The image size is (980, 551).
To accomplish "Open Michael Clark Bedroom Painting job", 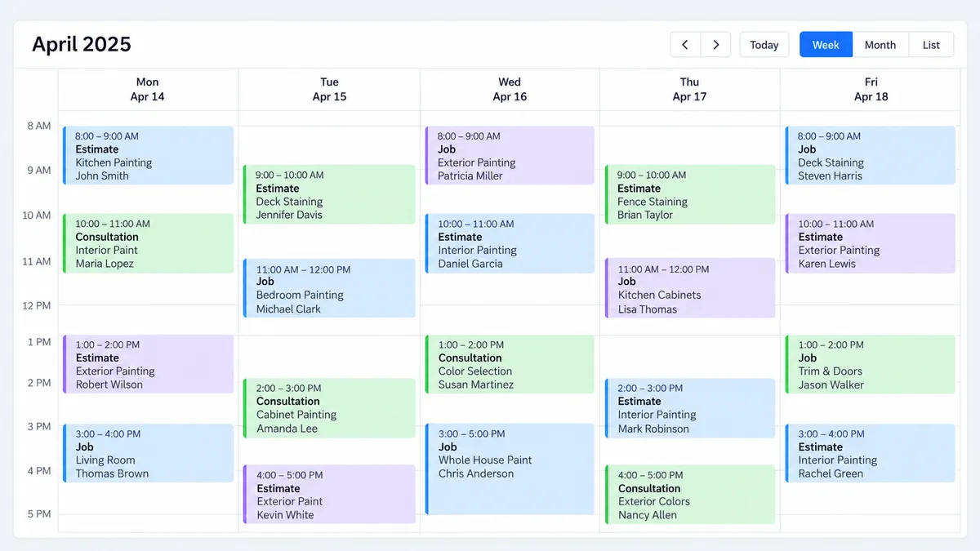I will tap(329, 288).
